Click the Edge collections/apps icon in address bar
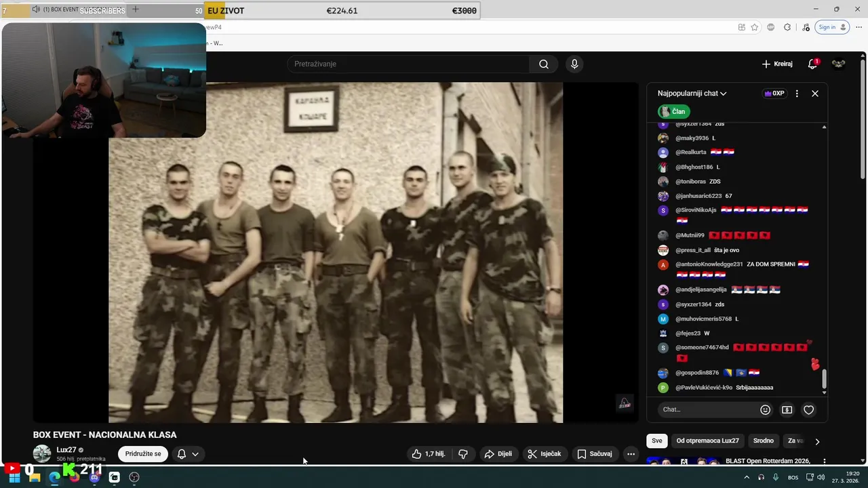 pos(742,27)
